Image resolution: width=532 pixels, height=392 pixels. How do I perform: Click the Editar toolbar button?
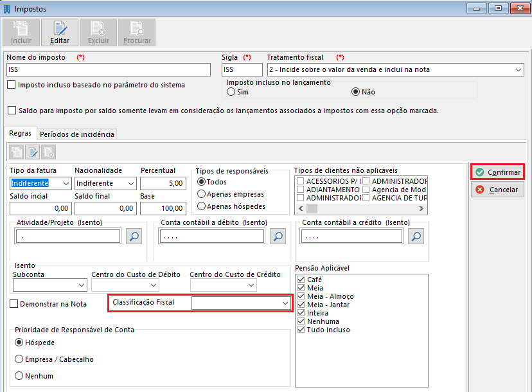click(x=60, y=33)
